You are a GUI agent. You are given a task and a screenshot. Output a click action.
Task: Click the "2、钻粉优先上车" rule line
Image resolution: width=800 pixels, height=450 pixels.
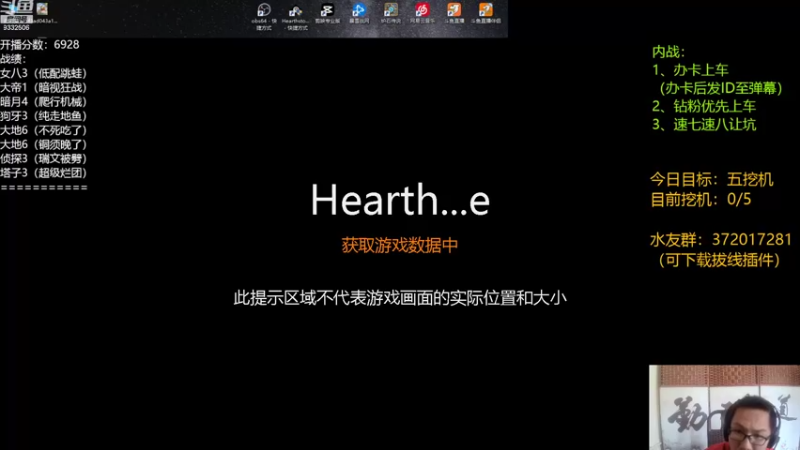pyautogui.click(x=704, y=106)
